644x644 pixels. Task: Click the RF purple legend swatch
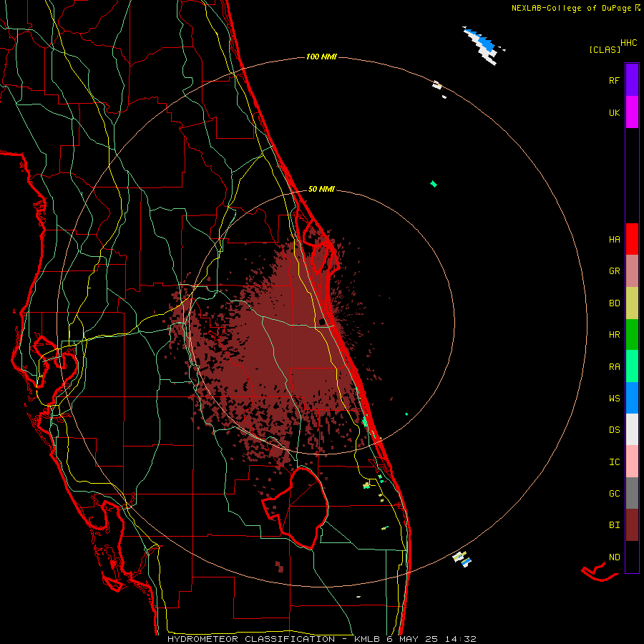(632, 79)
